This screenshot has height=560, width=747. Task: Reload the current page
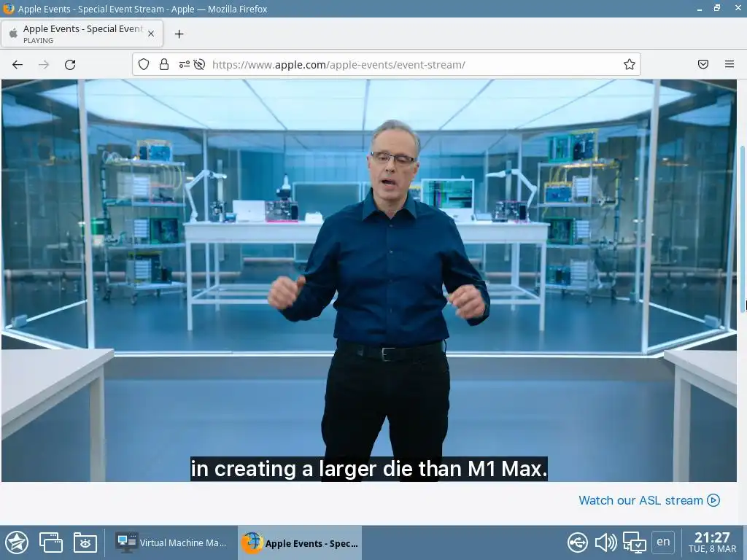point(70,64)
